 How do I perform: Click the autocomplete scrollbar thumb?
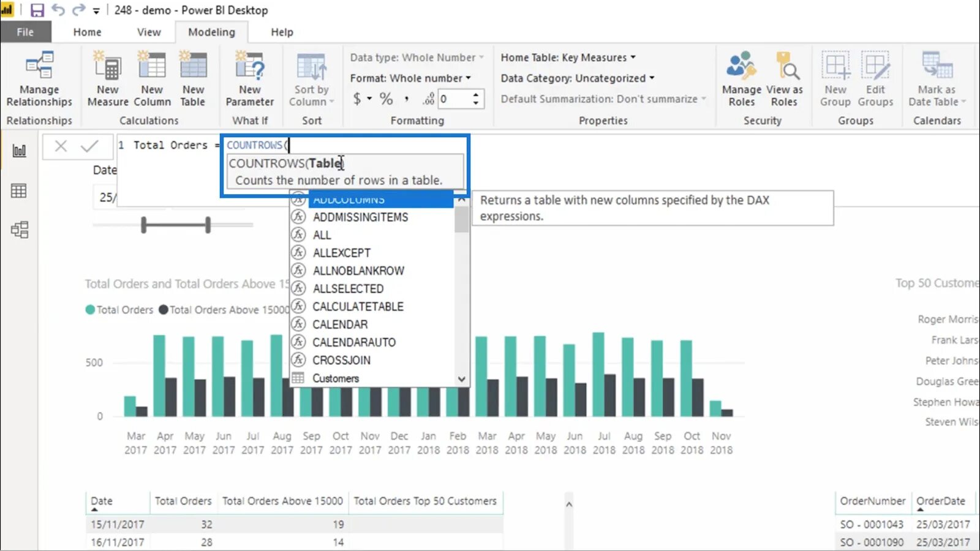pyautogui.click(x=462, y=219)
